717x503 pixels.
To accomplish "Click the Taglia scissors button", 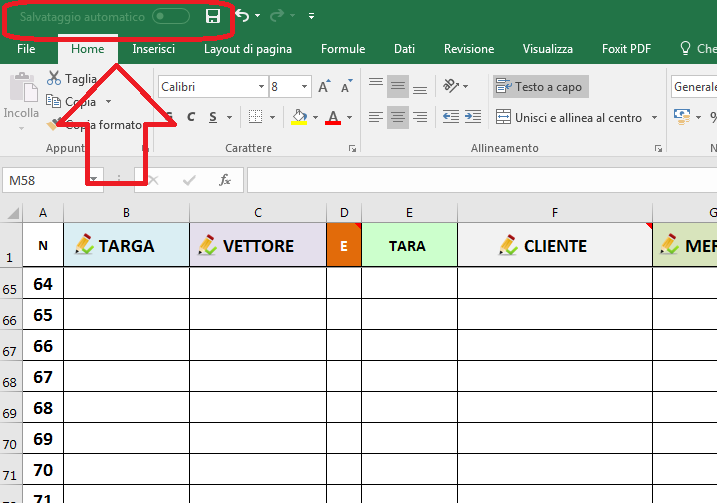I will click(72, 79).
